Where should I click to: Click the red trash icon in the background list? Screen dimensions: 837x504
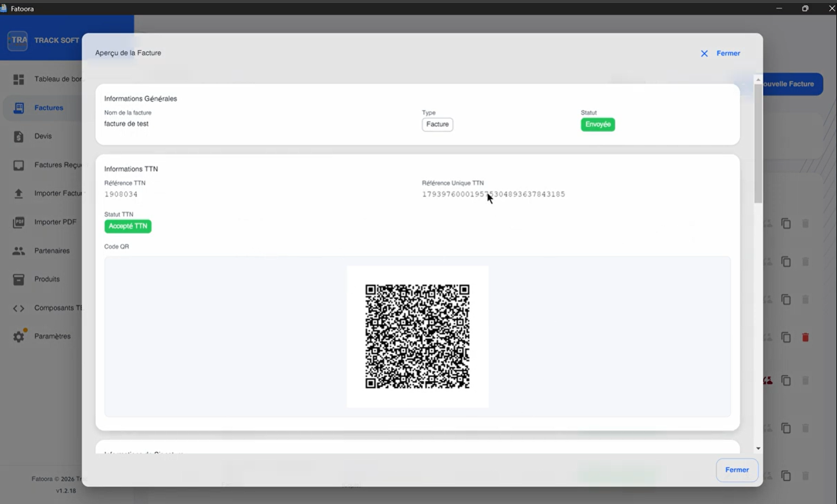tap(805, 337)
